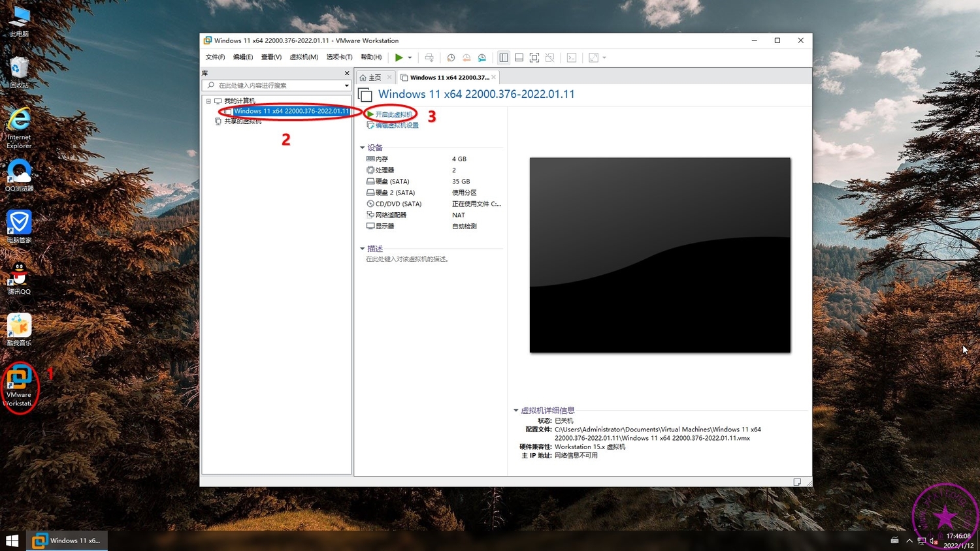Open the 选项卡(T) menu
This screenshot has width=980, height=551.
click(x=339, y=57)
